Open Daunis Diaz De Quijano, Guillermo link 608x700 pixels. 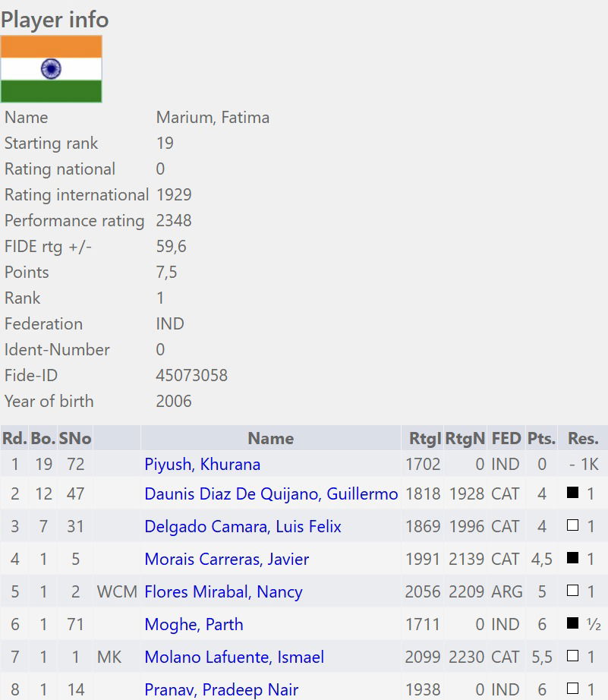click(x=271, y=493)
